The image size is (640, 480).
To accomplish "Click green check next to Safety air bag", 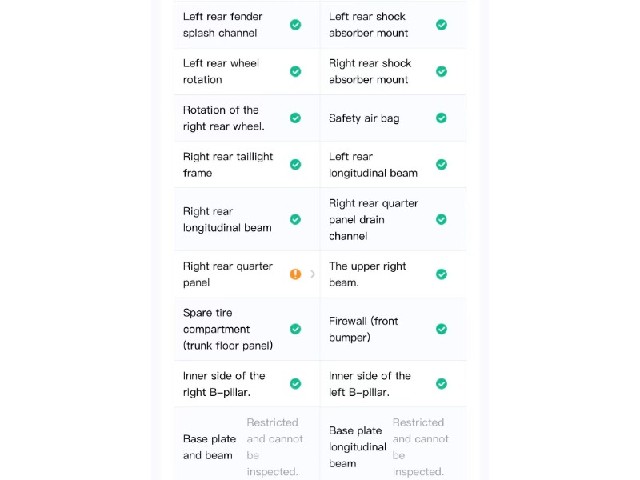I will (441, 118).
